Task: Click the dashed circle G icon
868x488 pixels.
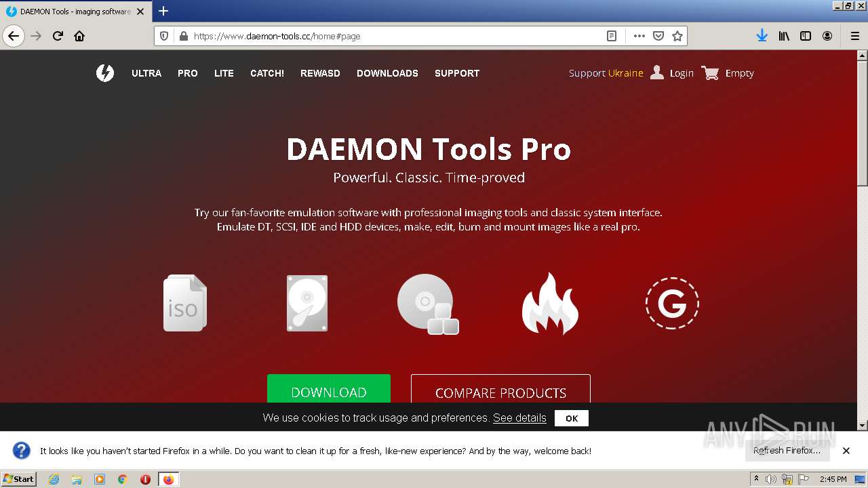Action: pos(672,303)
